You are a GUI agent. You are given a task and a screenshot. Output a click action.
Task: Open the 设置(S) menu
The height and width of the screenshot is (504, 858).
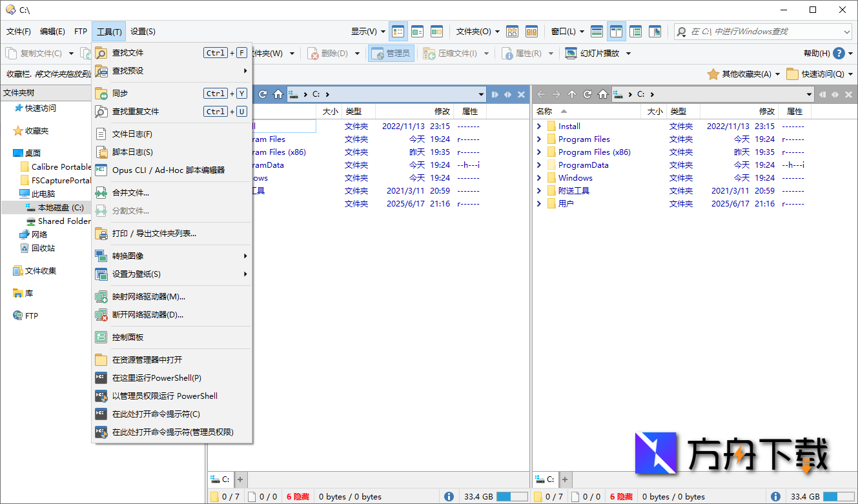[x=141, y=31]
